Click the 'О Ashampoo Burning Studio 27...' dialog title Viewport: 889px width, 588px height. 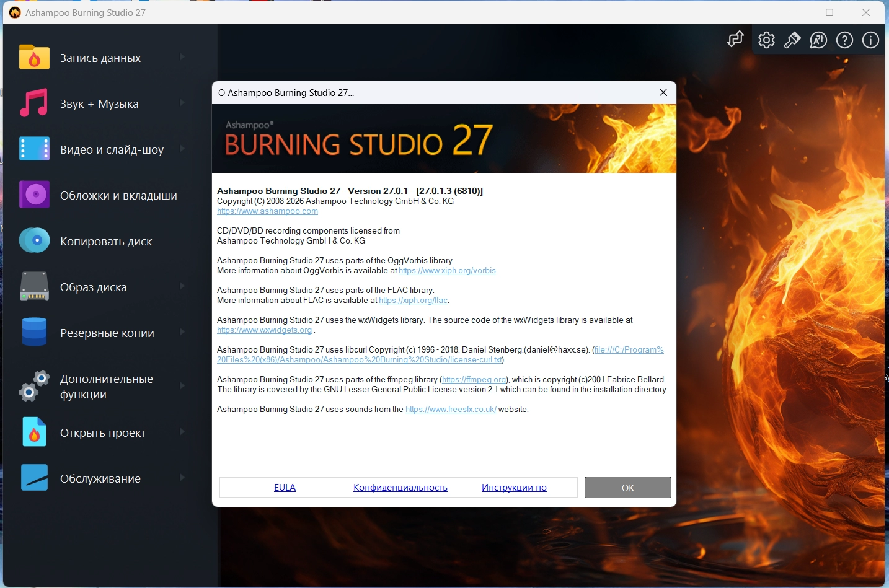click(286, 93)
